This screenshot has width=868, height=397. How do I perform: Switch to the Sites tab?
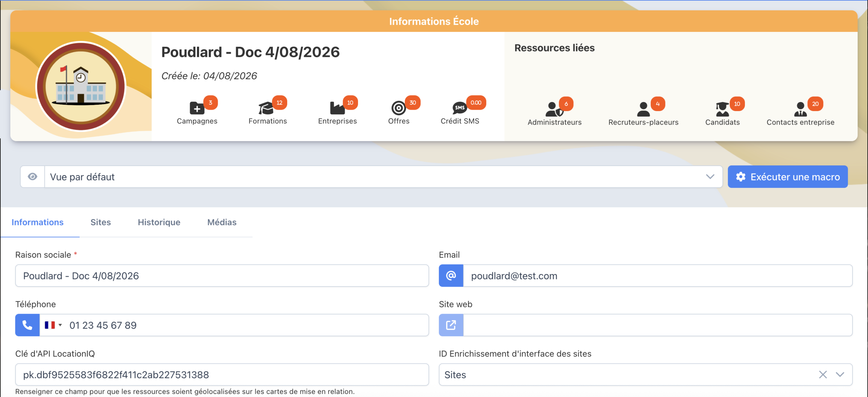click(101, 222)
